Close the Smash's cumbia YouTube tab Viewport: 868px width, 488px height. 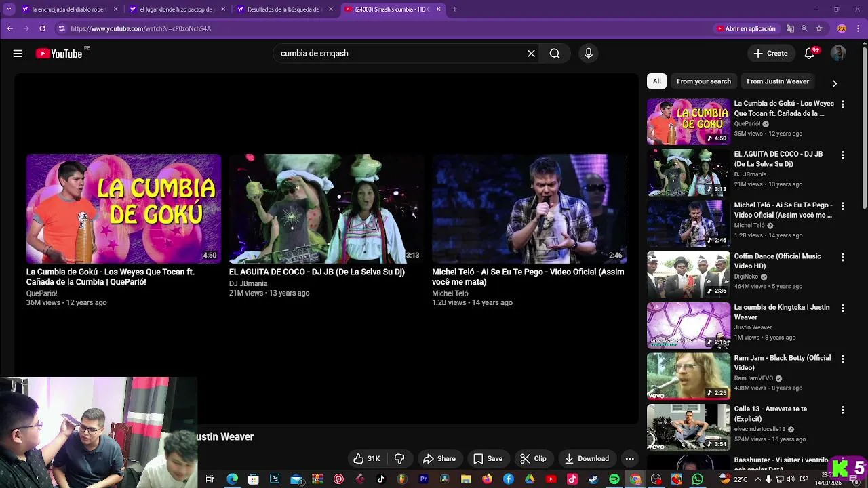pos(439,9)
